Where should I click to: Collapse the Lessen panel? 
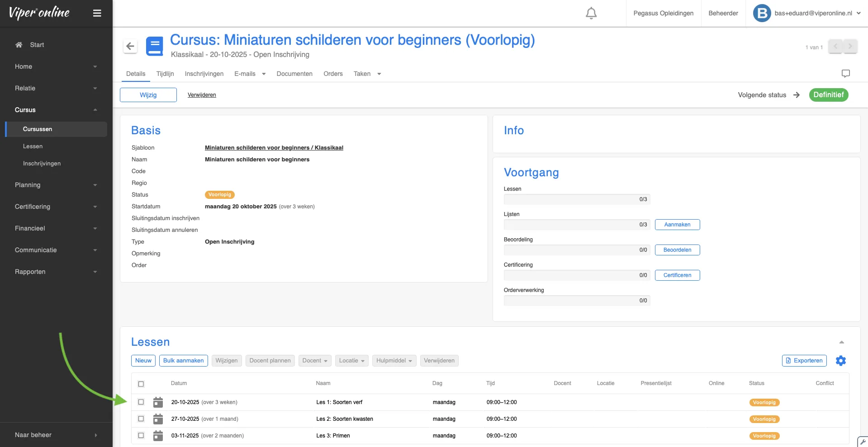coord(841,342)
